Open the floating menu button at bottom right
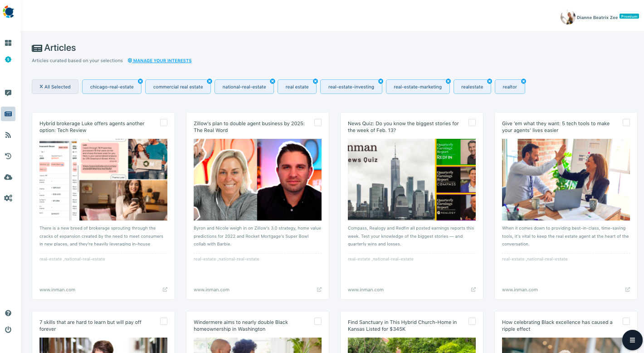 632,340
